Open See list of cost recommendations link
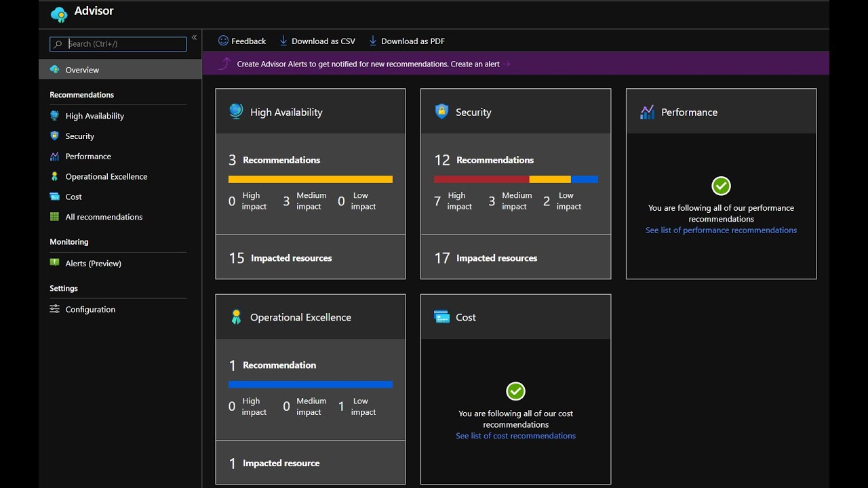 pyautogui.click(x=515, y=436)
